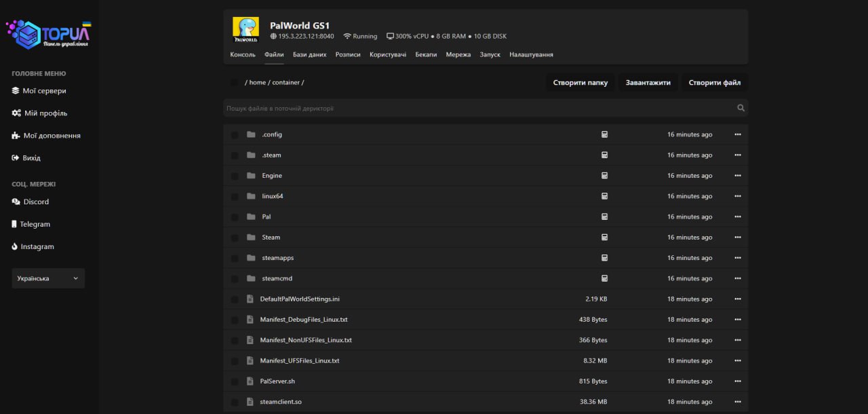Click the search magnifier icon

pyautogui.click(x=741, y=108)
